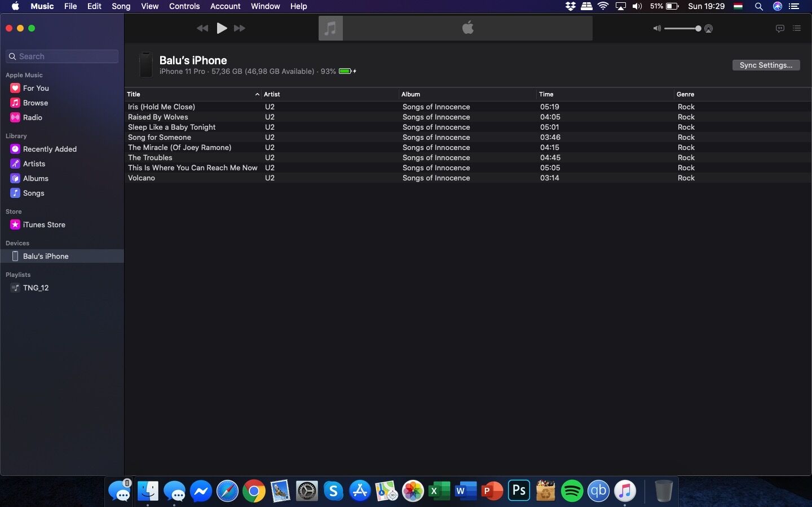Launch Safari from the Dock

[x=228, y=491]
